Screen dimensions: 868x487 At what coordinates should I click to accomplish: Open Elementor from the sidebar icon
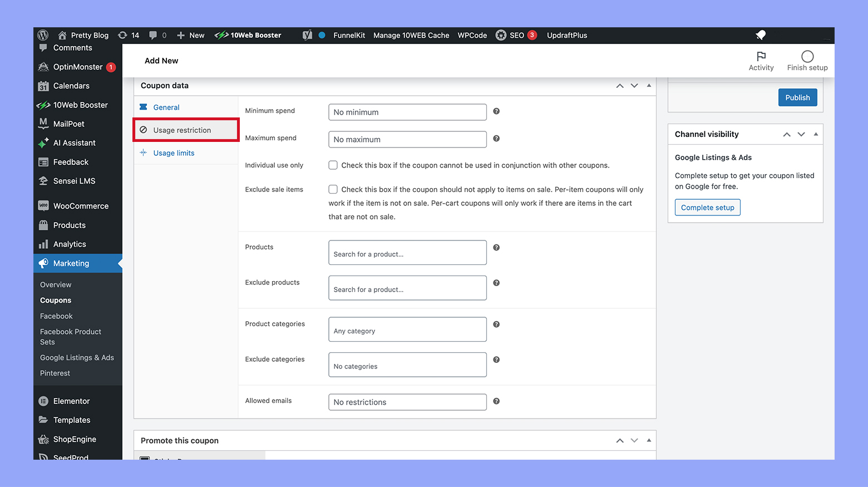pyautogui.click(x=43, y=401)
